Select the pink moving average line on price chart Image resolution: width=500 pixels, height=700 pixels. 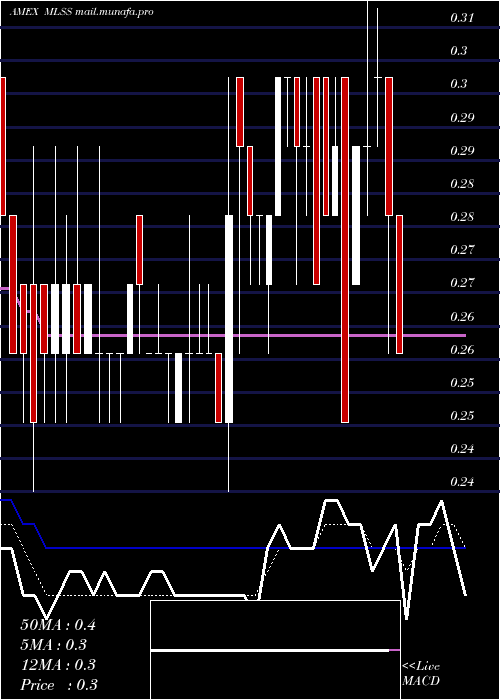[x=257, y=335]
